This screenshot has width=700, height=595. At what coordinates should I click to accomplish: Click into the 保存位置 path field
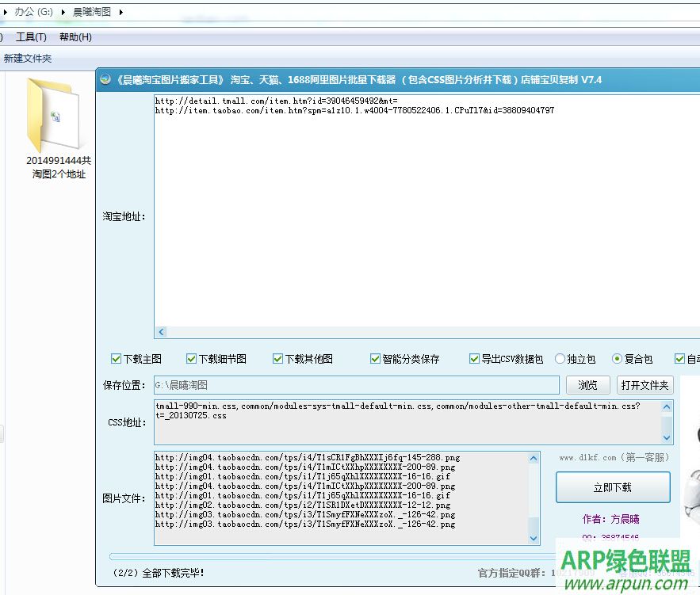[356, 385]
